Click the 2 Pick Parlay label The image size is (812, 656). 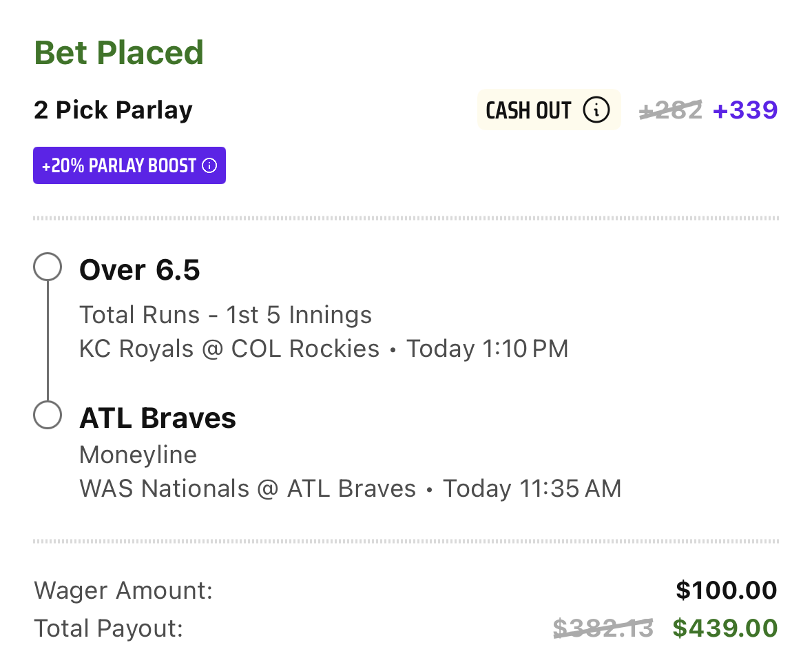pyautogui.click(x=113, y=110)
